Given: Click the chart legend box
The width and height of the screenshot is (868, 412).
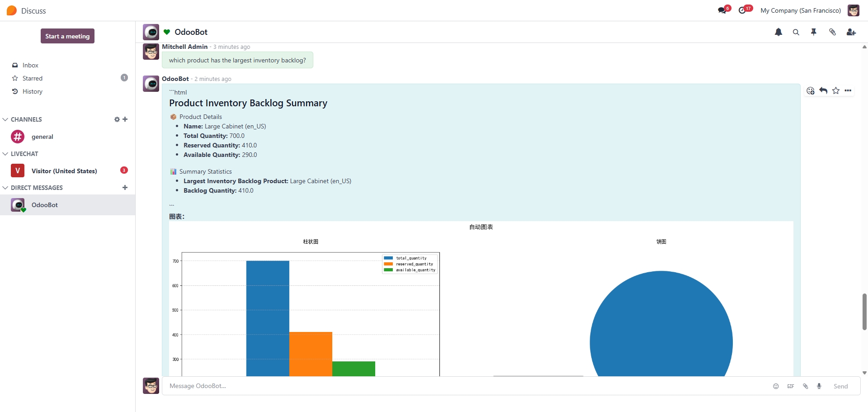Looking at the screenshot, I should pyautogui.click(x=410, y=264).
